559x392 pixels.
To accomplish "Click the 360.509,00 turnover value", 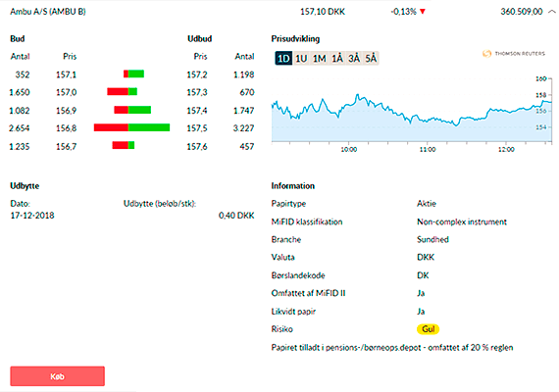I will coord(521,12).
